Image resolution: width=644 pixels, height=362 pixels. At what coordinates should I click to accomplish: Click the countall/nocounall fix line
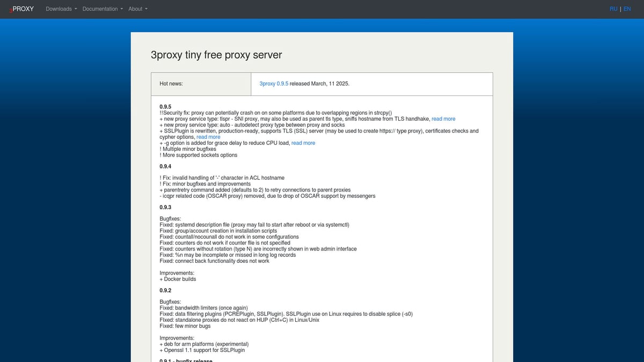point(229,237)
